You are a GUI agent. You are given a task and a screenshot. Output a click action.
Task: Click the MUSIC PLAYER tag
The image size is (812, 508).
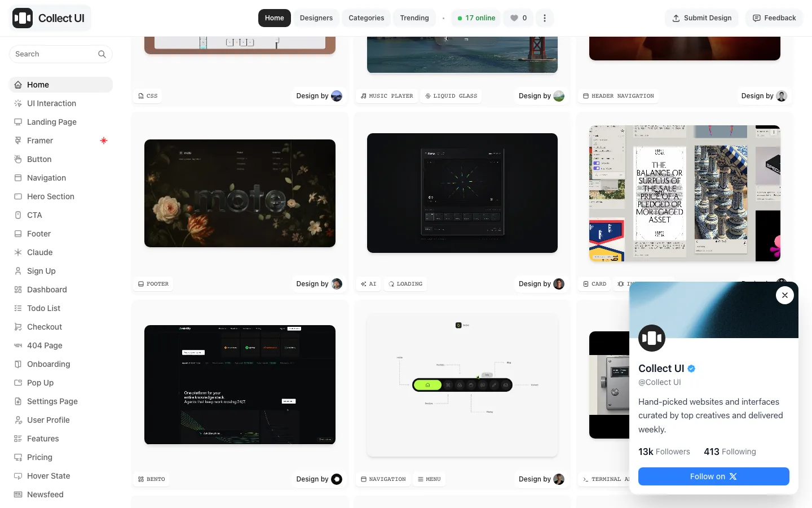point(387,96)
